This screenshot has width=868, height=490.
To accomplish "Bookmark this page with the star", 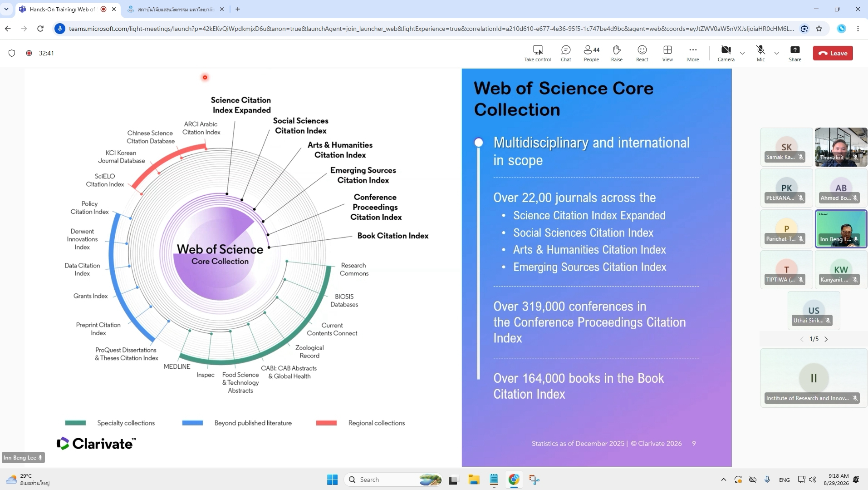I will [x=819, y=29].
